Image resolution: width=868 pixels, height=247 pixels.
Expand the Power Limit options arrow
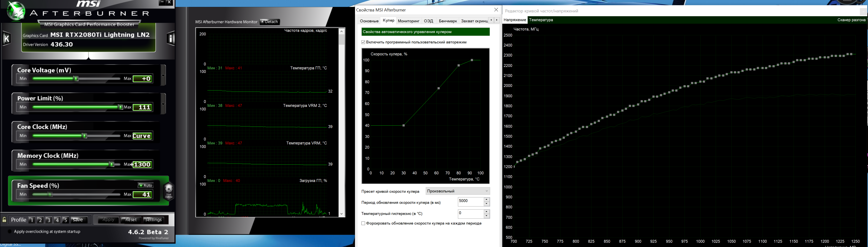point(163,104)
